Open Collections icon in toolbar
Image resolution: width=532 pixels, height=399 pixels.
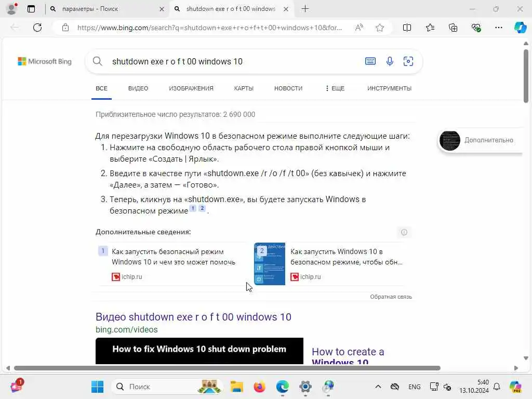point(453,28)
